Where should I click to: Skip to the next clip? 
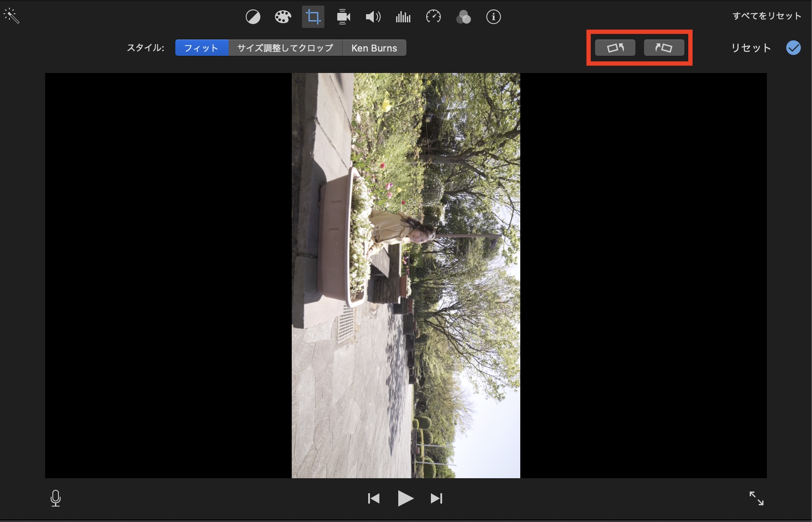point(437,498)
